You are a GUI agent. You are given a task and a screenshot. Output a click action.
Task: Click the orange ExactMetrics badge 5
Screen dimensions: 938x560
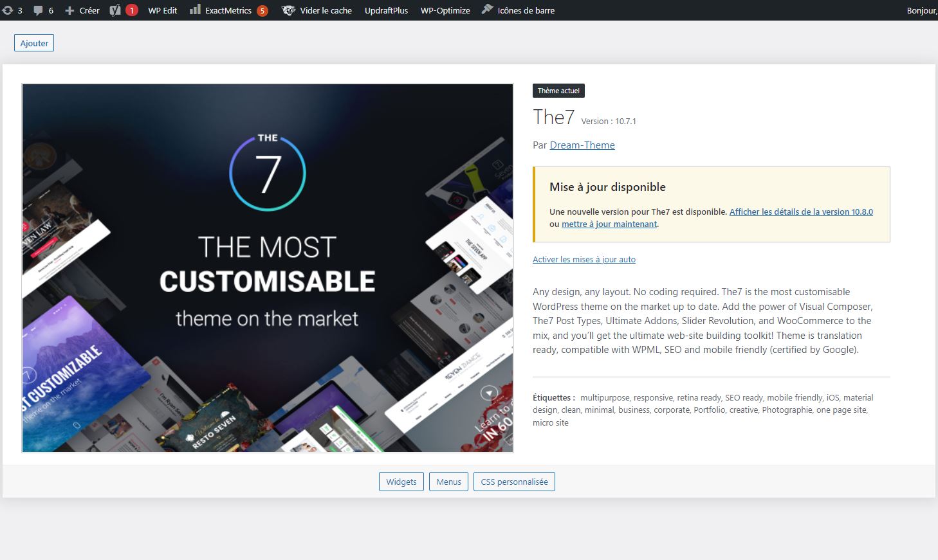point(262,10)
